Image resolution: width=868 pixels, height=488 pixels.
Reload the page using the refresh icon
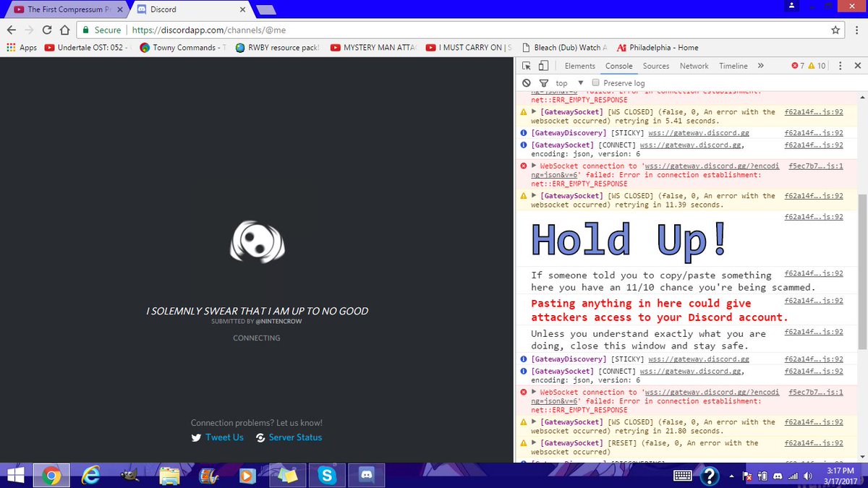click(47, 30)
